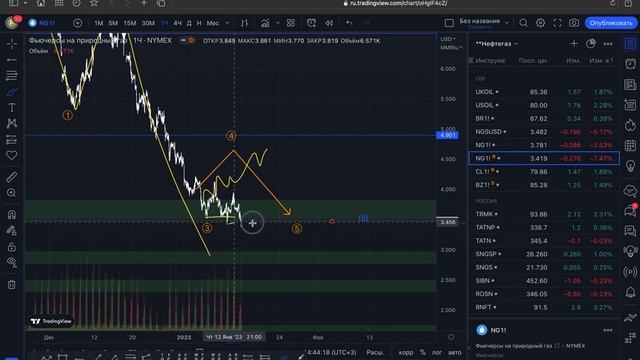
Task: Activate the zoom in tool
Action: 11,193
